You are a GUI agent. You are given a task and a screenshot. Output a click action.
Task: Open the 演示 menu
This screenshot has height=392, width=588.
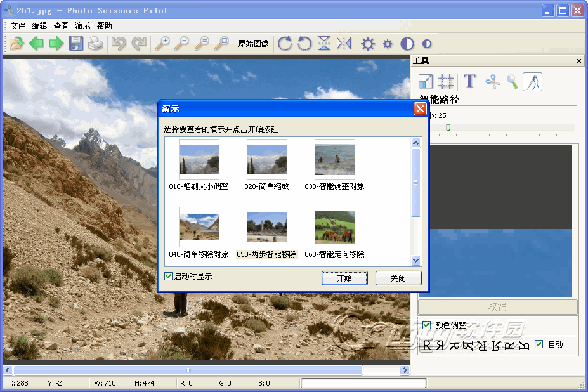pos(82,25)
